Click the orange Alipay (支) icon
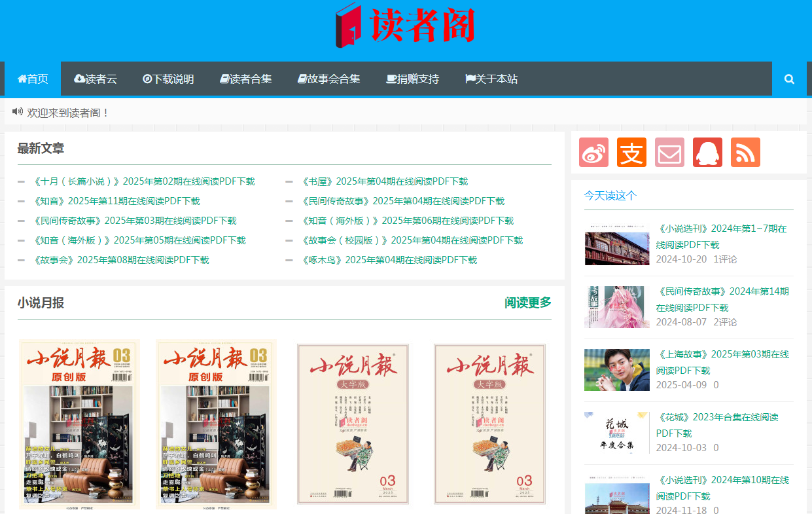 click(x=631, y=153)
